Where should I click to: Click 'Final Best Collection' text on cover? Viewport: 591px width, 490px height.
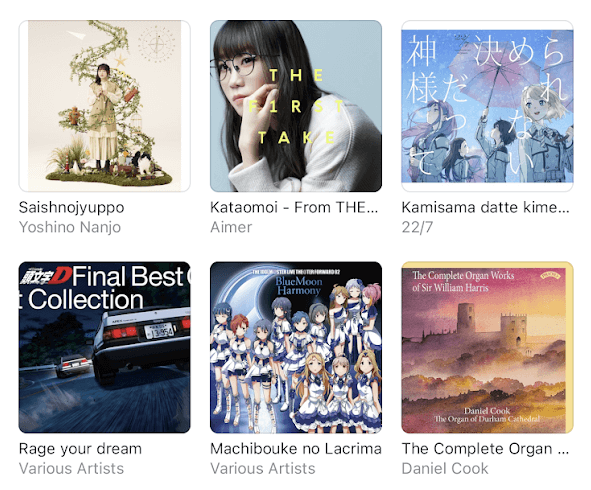pyautogui.click(x=106, y=288)
